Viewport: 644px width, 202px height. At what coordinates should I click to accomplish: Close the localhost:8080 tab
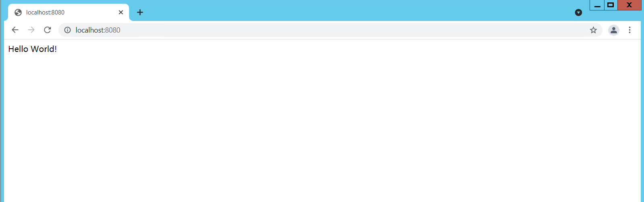click(x=121, y=12)
